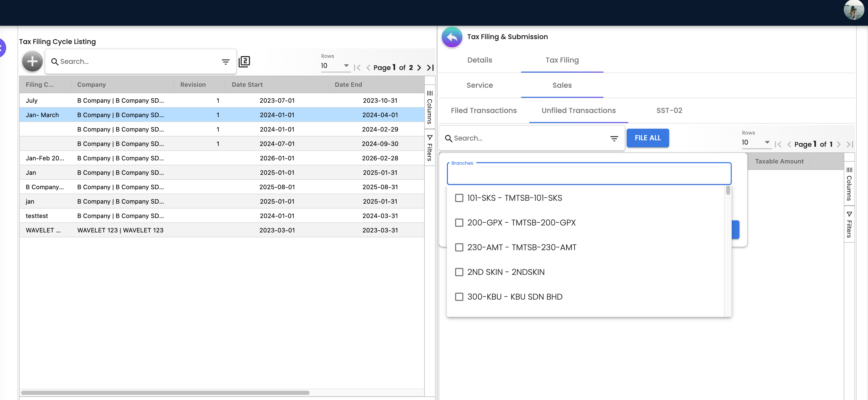Check the 2ND SKIN - 2NDSKIN branch

(459, 272)
